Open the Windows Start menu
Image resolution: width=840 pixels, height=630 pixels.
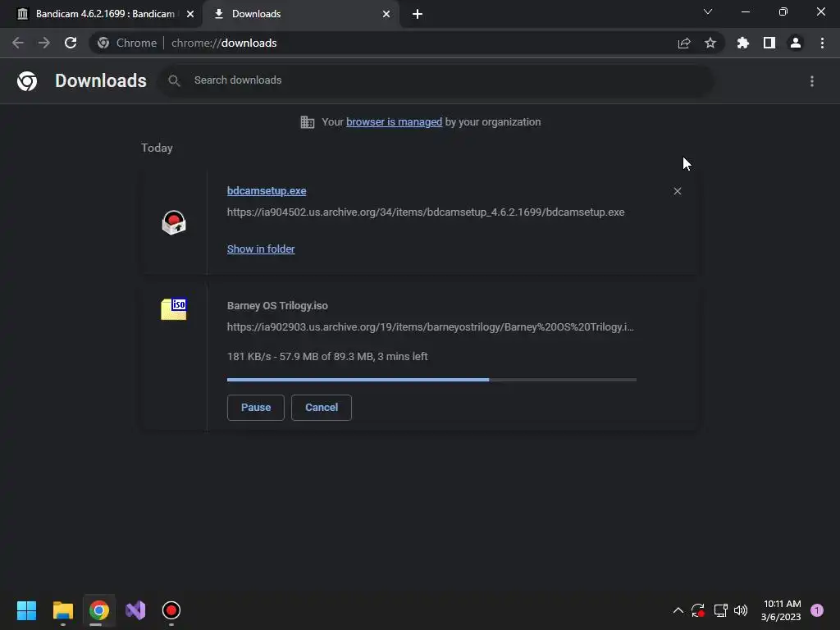[x=27, y=610]
